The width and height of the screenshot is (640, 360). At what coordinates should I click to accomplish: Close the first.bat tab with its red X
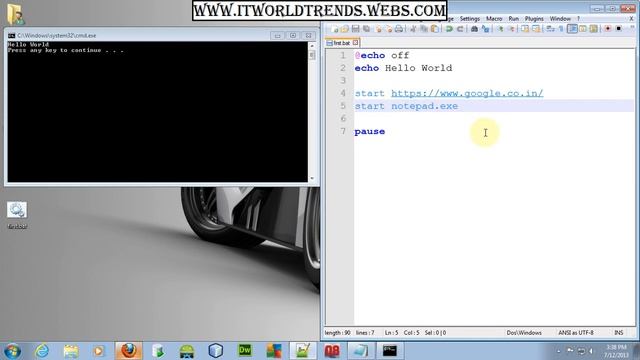click(x=356, y=42)
